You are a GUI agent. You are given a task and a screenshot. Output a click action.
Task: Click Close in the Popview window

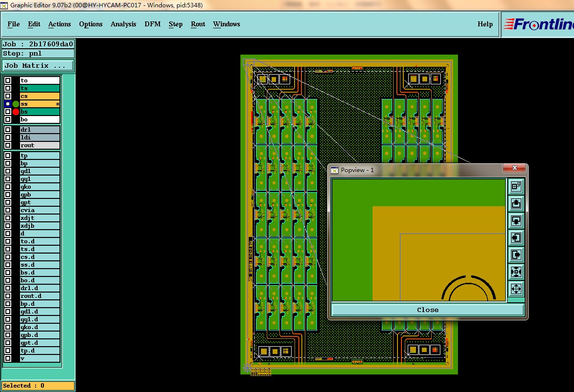pos(428,310)
